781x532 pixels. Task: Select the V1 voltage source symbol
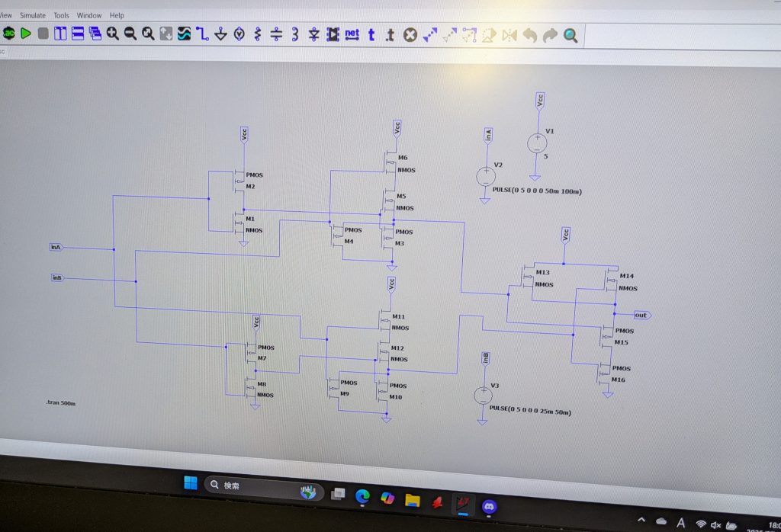point(537,143)
